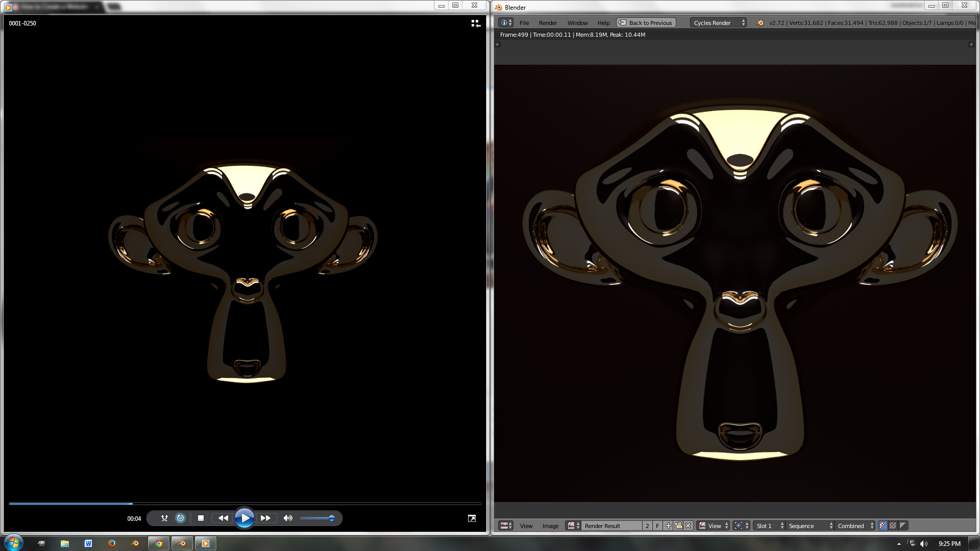
Task: Adjust the media player volume slider
Action: pos(317,518)
